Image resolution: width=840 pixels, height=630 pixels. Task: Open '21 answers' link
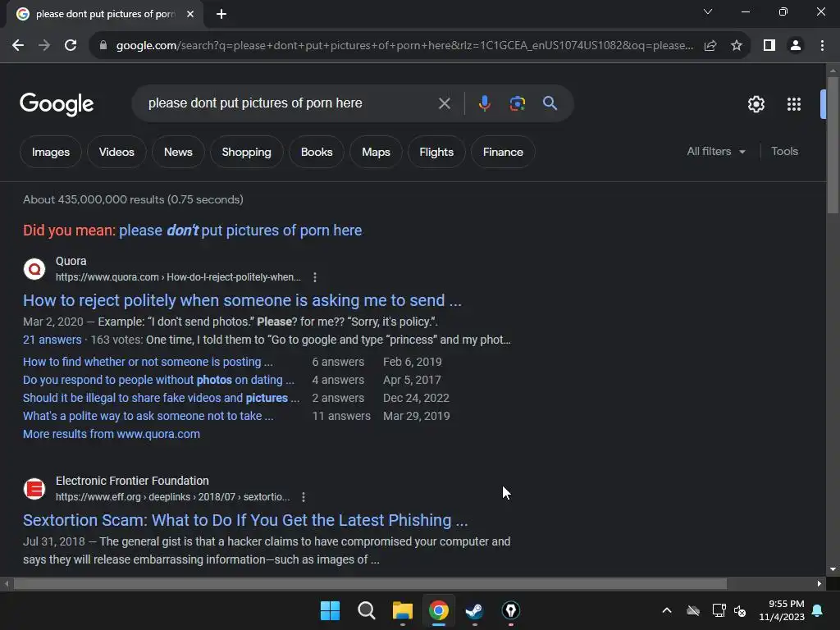coord(52,340)
